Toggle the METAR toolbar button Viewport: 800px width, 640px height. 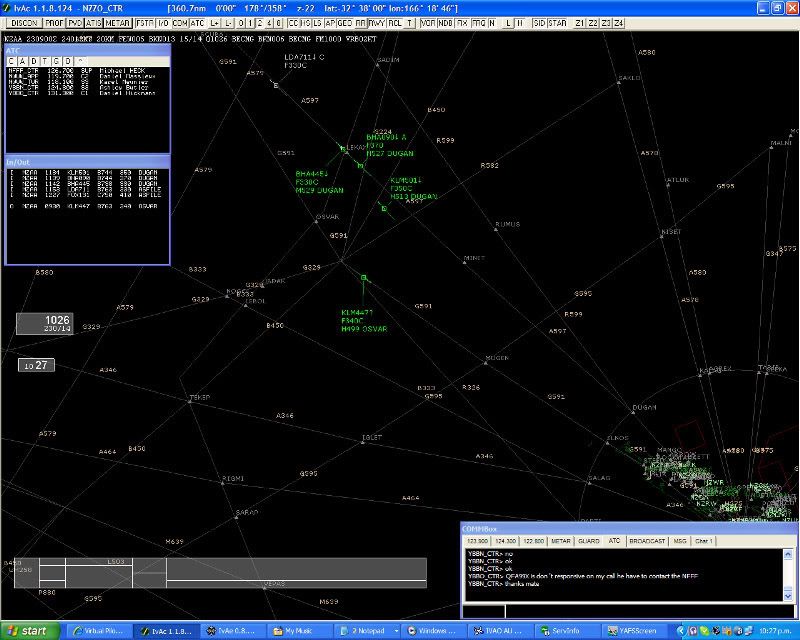(118, 22)
